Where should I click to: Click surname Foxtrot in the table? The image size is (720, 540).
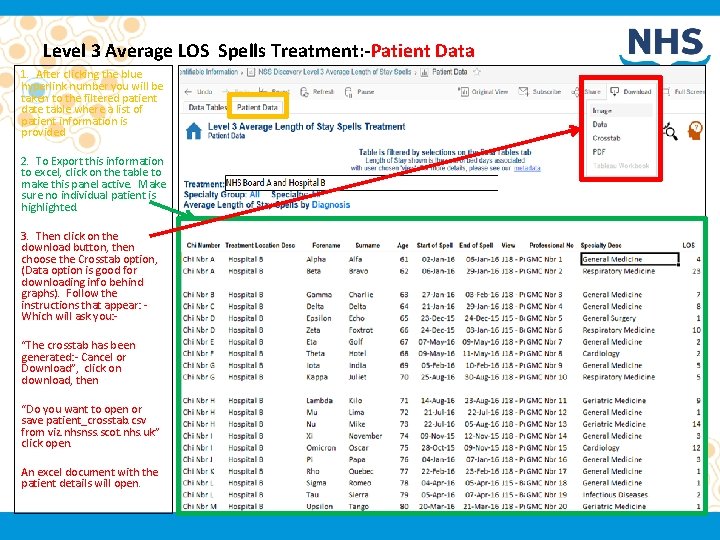360,330
